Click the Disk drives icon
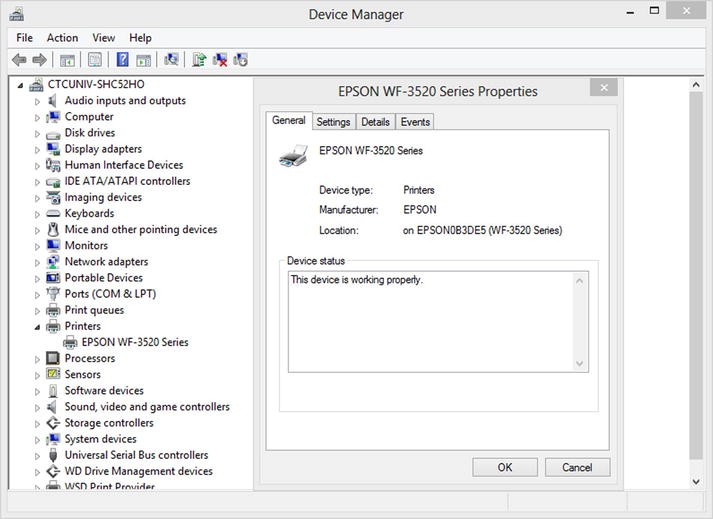The height and width of the screenshot is (519, 713). 53,134
